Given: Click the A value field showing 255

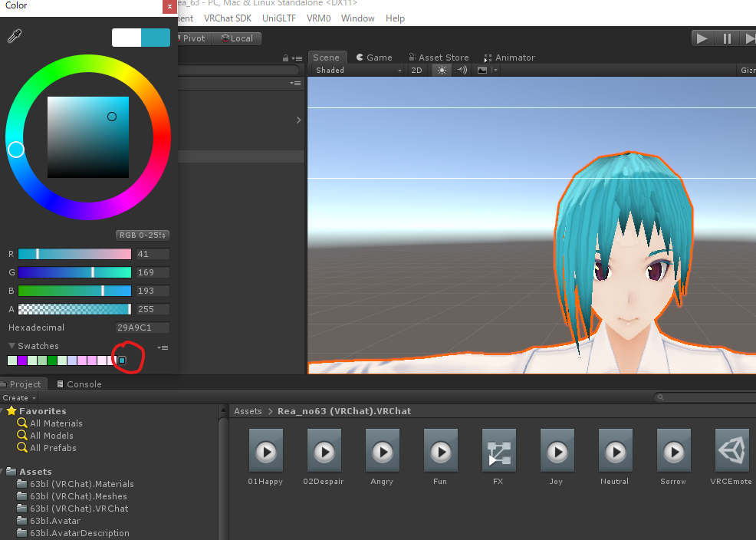Looking at the screenshot, I should [x=153, y=309].
